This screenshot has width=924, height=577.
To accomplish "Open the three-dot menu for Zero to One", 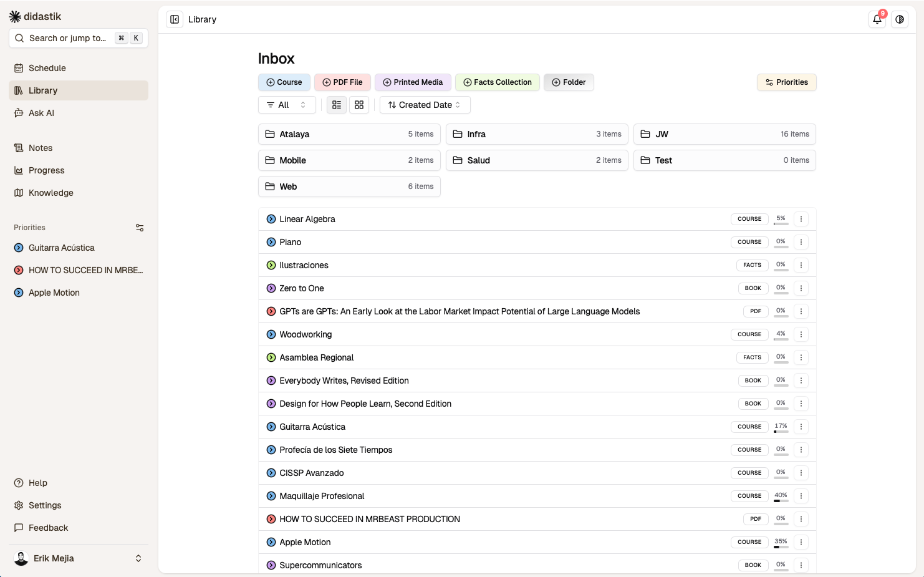I will click(801, 288).
